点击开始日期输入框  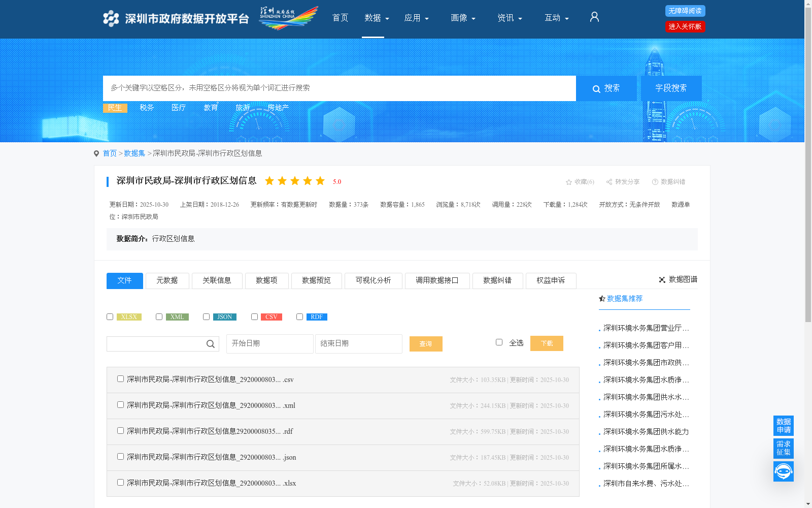269,343
